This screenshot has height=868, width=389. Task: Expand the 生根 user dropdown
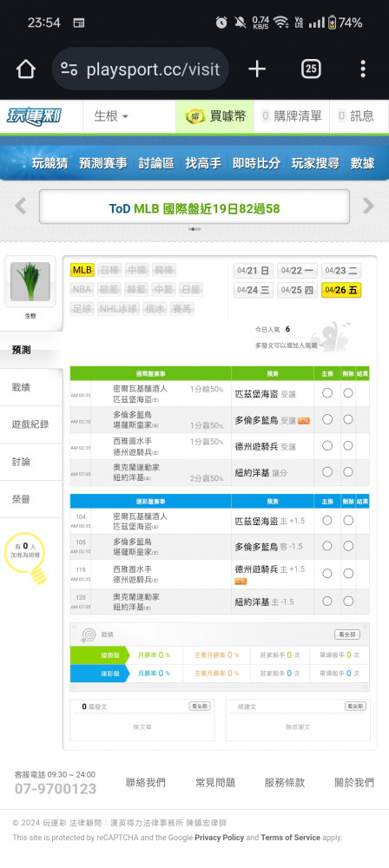click(111, 116)
